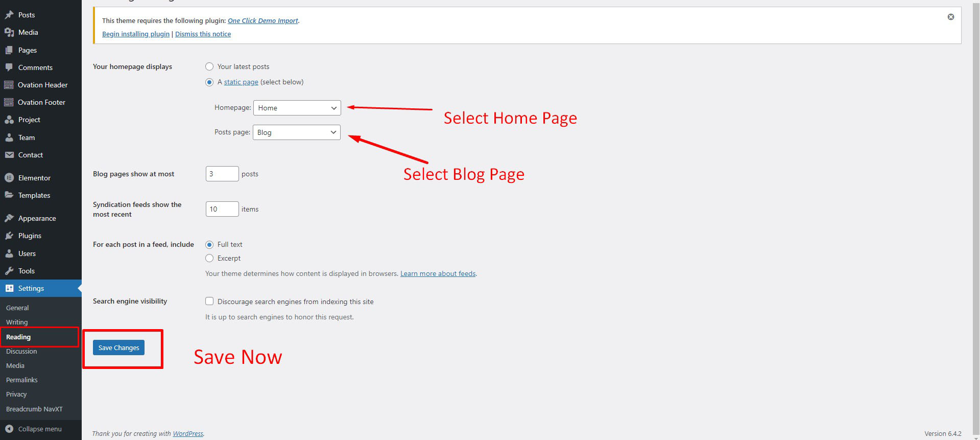Click the Project icon
Image resolution: width=980 pixels, height=440 pixels.
click(x=9, y=120)
